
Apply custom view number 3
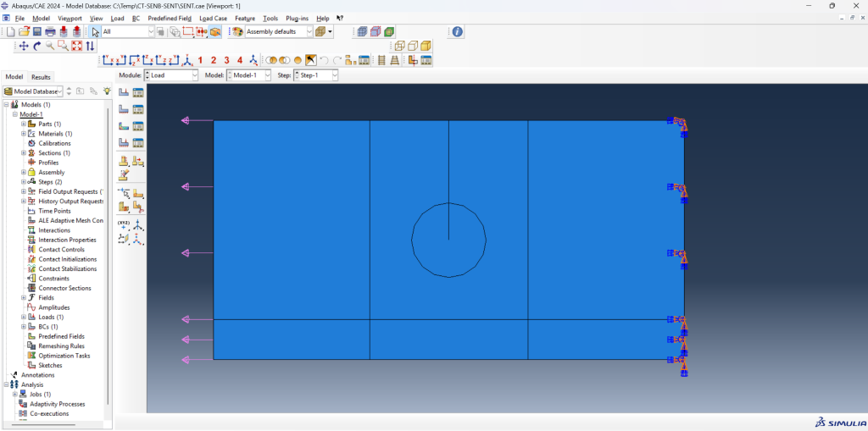click(227, 60)
